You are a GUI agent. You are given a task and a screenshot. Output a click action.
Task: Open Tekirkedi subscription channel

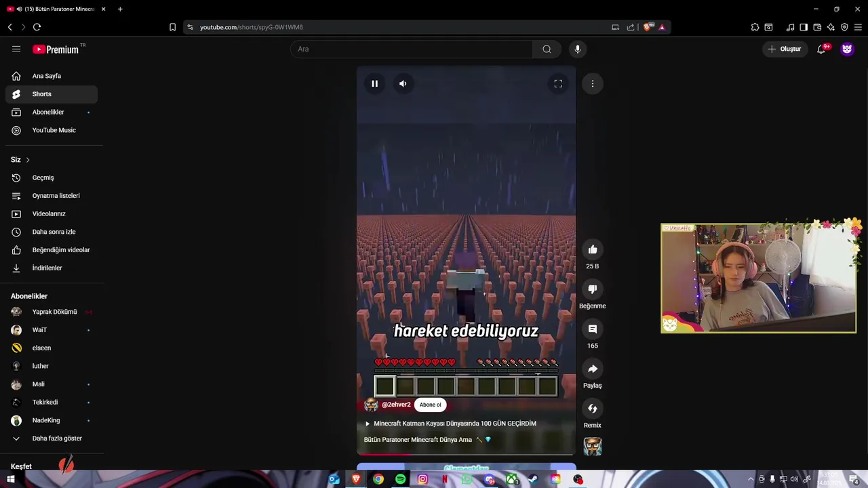click(x=52, y=402)
